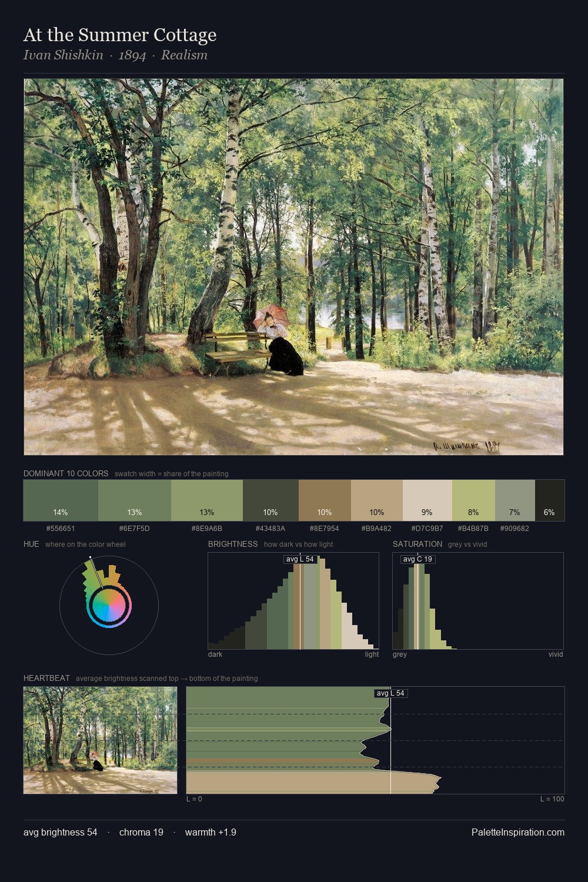The width and height of the screenshot is (588, 882).
Task: Click the #D7C9B7 pale beige swatch
Action: click(x=427, y=500)
